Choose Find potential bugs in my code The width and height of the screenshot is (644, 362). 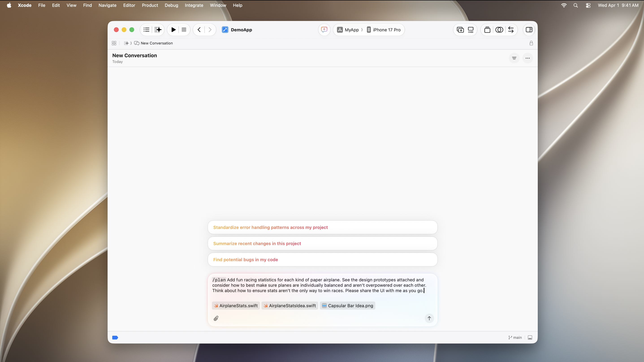click(x=322, y=259)
